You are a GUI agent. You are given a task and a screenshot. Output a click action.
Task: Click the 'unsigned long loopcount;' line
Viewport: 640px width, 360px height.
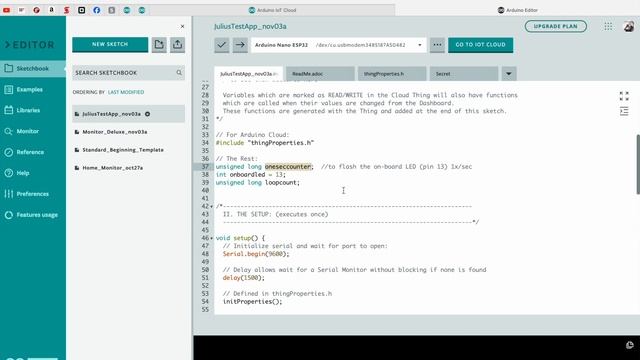pos(258,182)
